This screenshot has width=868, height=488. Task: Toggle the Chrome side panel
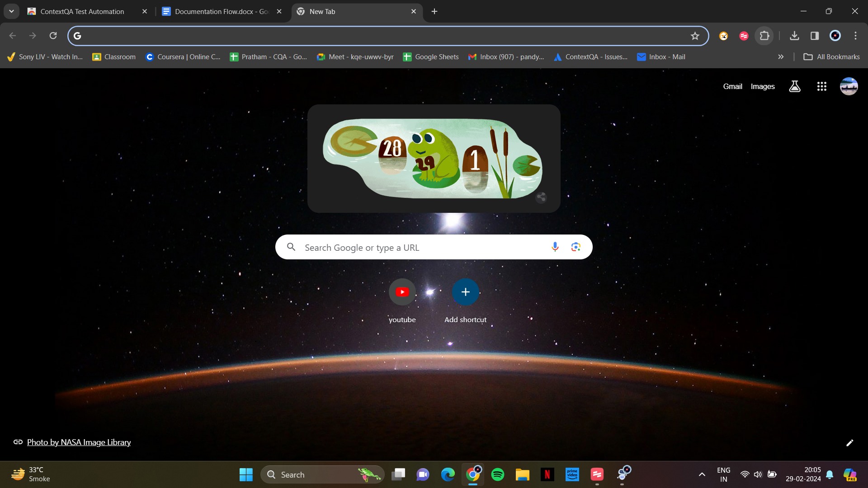coord(815,36)
